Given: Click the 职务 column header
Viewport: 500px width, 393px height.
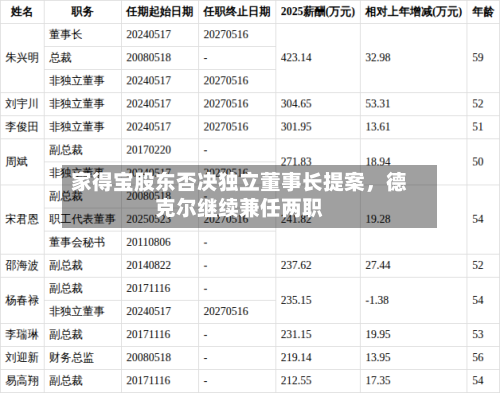Looking at the screenshot, I should click(82, 12).
